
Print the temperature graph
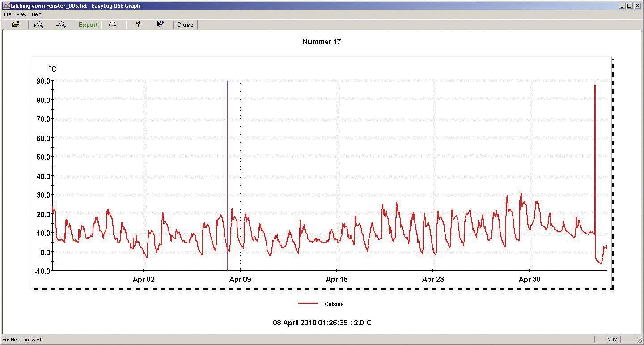[113, 24]
